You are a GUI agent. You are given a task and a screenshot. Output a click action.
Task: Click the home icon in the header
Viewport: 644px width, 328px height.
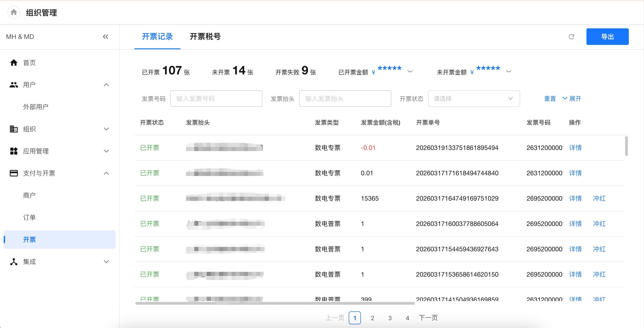tap(14, 12)
